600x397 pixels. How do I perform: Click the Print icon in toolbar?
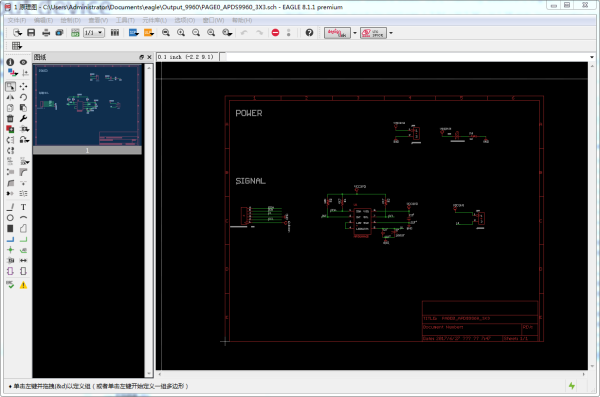[46, 33]
